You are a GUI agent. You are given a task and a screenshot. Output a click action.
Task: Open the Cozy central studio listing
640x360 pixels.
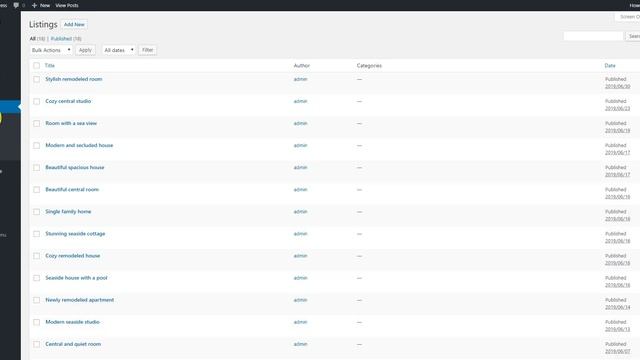(x=68, y=101)
